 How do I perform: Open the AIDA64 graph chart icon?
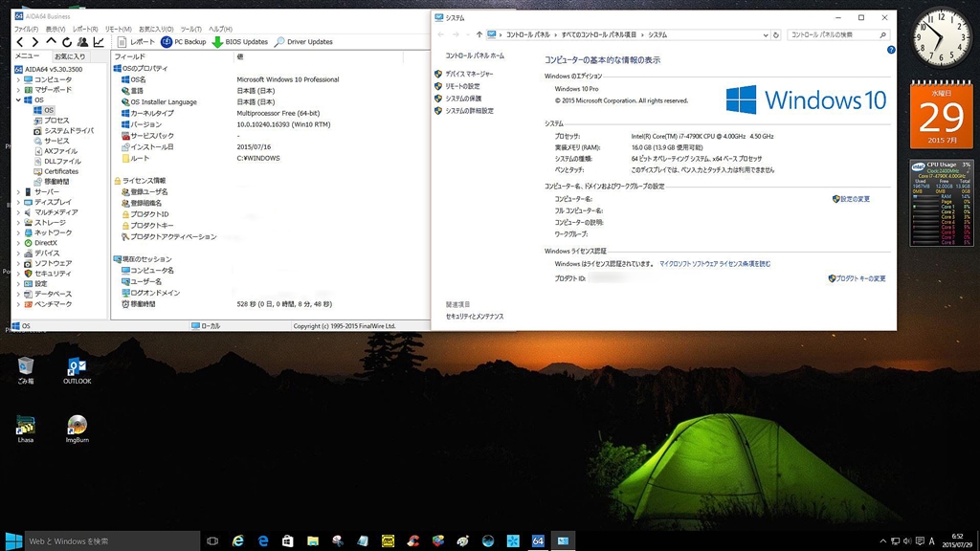(99, 42)
